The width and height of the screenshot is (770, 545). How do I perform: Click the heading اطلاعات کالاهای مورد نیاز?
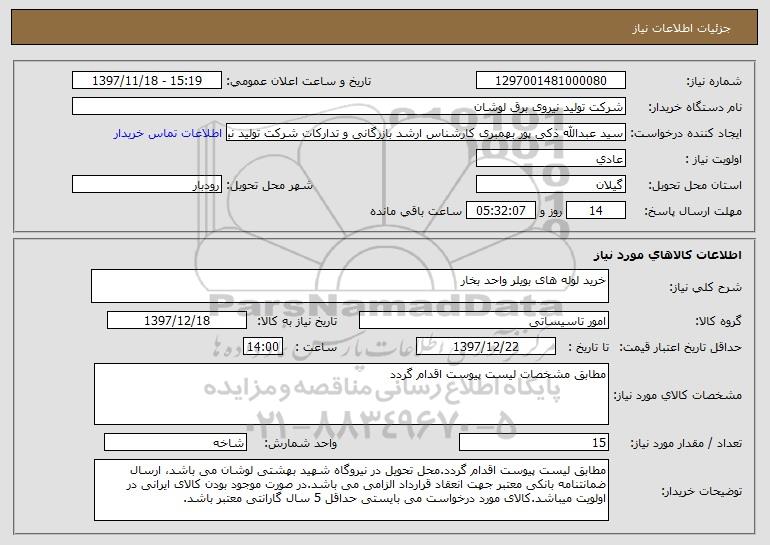(667, 255)
